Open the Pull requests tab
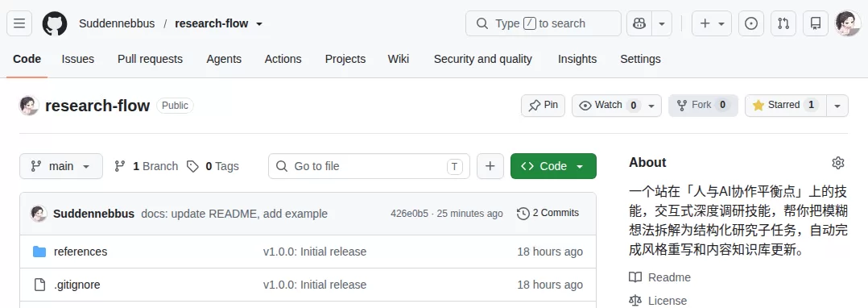This screenshot has width=868, height=308. click(150, 59)
